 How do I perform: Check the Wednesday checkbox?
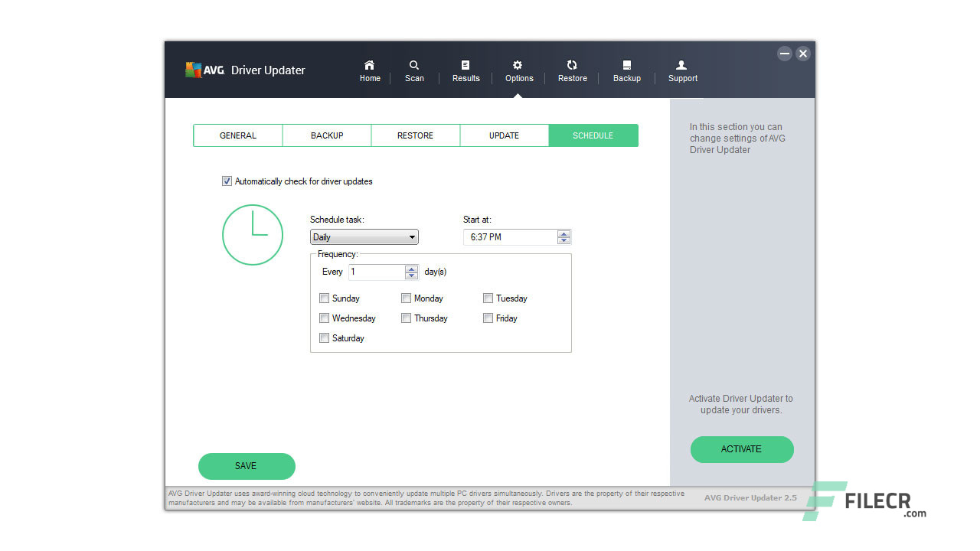(x=324, y=318)
